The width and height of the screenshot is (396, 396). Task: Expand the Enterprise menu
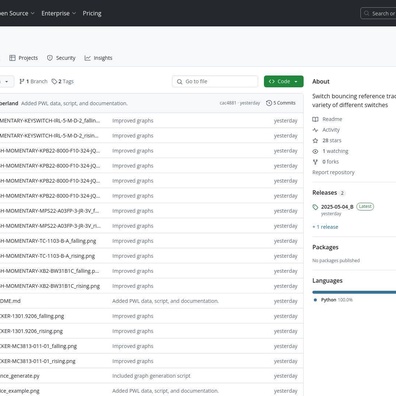(59, 13)
